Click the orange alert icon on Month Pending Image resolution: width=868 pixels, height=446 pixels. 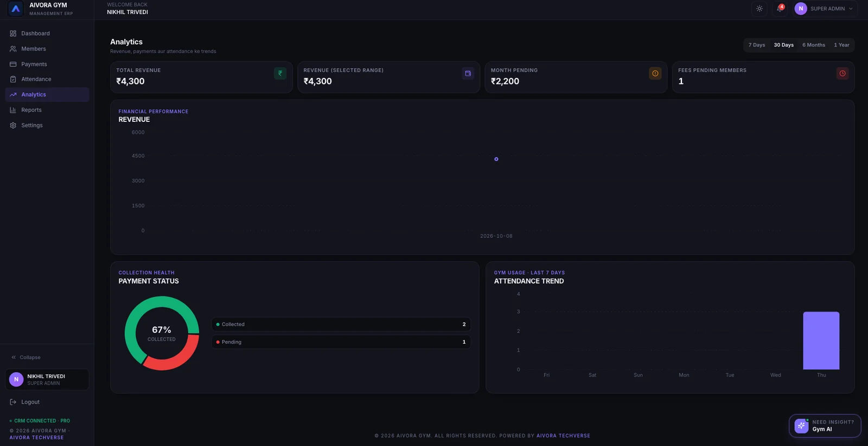(x=655, y=73)
